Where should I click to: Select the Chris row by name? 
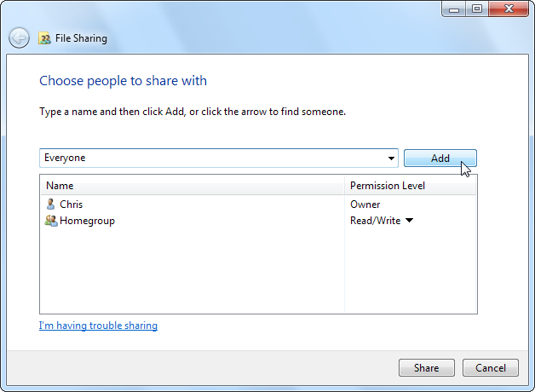(x=72, y=205)
